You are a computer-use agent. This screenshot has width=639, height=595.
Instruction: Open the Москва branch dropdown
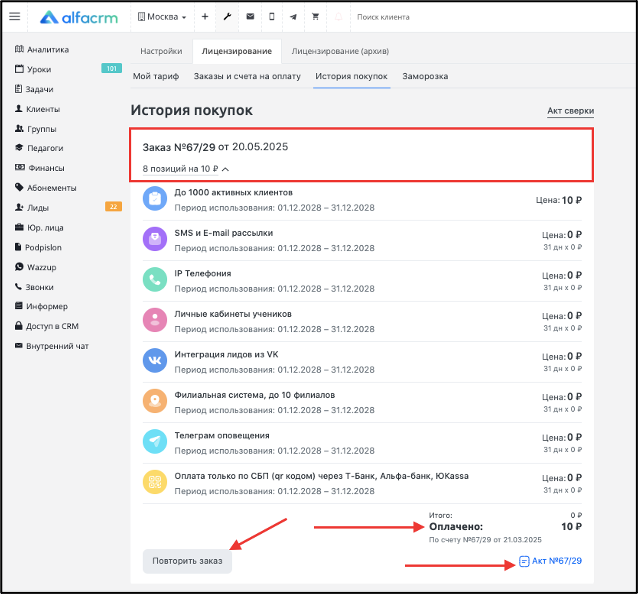coord(162,17)
